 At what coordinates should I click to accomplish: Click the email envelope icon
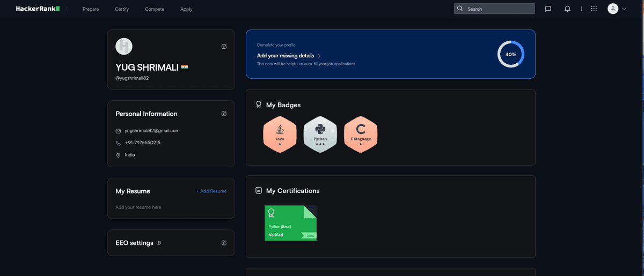[x=118, y=131]
